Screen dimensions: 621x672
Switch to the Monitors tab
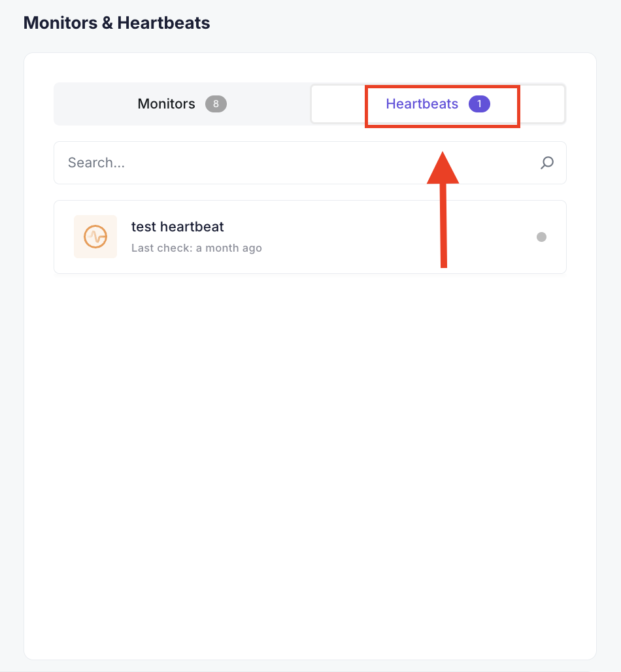click(182, 104)
